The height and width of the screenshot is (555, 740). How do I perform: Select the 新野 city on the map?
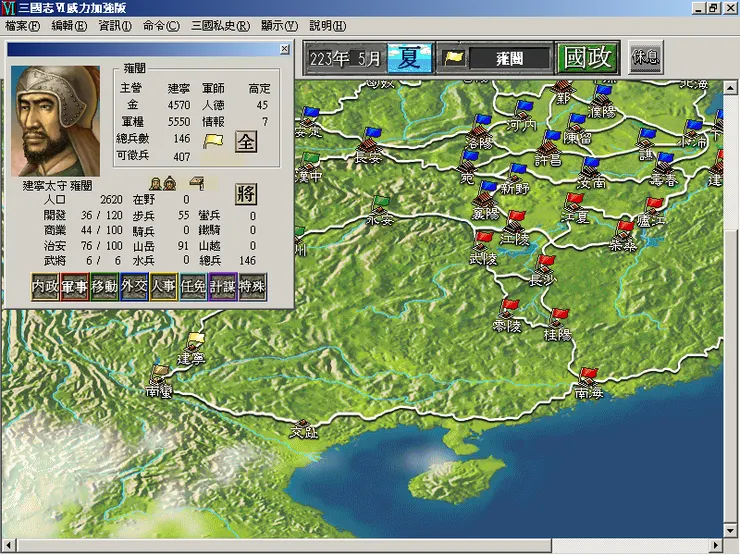point(515,179)
